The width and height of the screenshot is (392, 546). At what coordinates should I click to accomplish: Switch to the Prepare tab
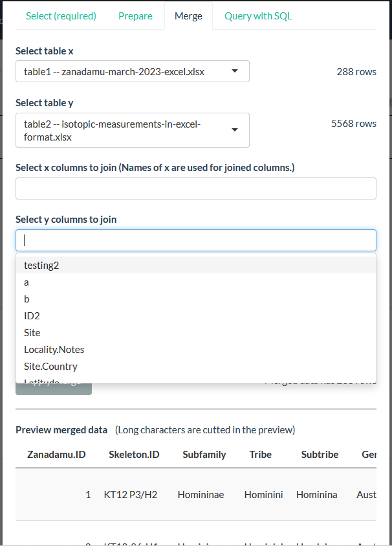pos(135,16)
